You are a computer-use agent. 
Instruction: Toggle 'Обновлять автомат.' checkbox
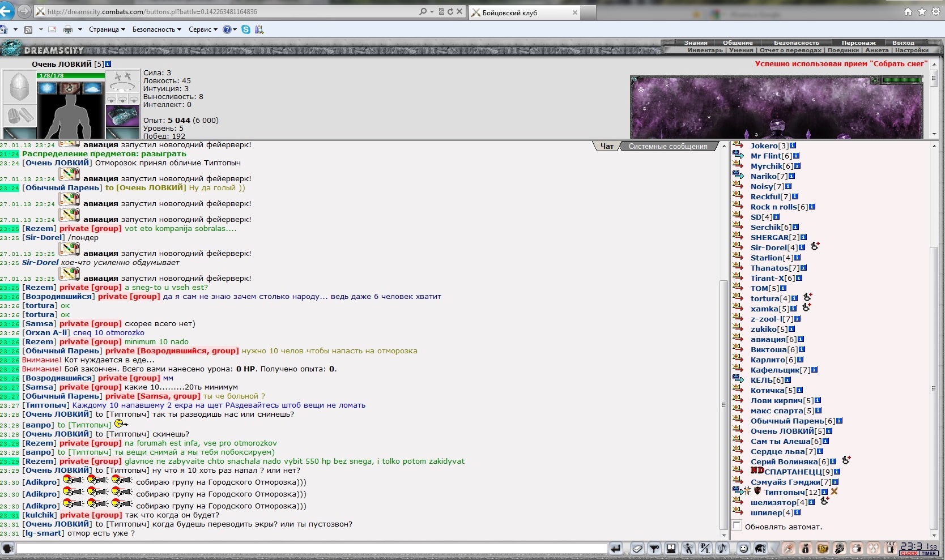pos(737,525)
